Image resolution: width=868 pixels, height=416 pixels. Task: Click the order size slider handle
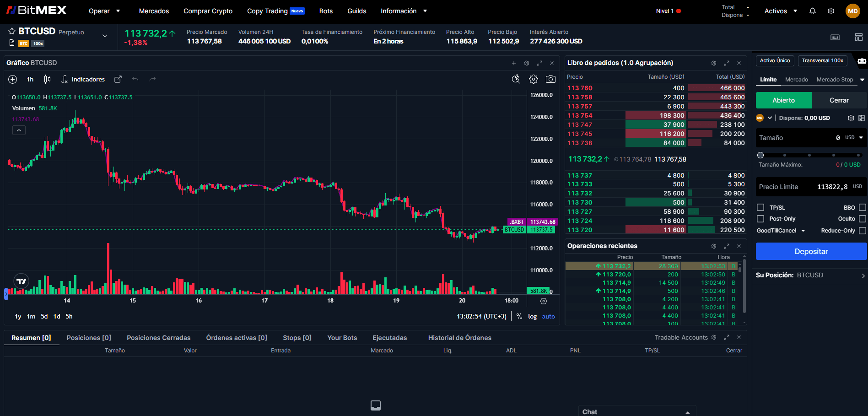tap(760, 155)
